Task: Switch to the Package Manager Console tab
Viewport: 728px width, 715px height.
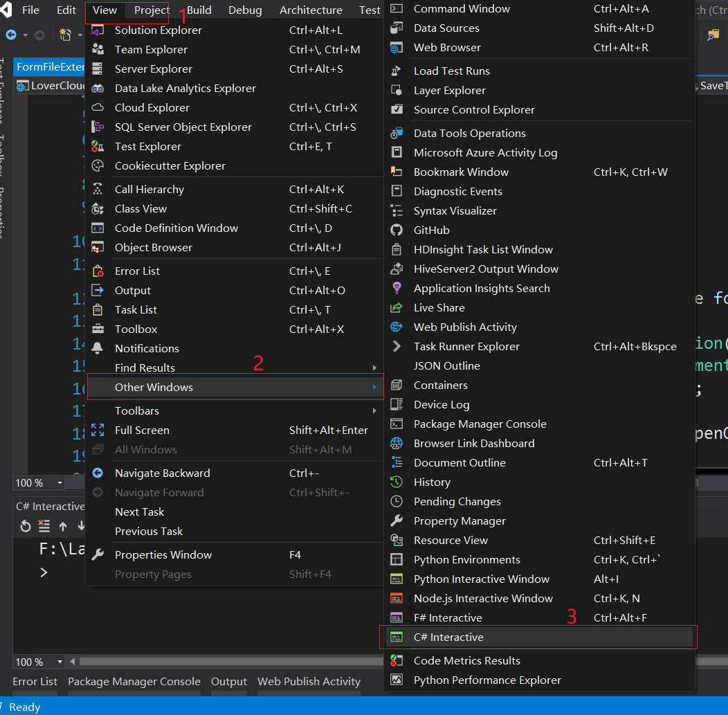Action: (134, 682)
